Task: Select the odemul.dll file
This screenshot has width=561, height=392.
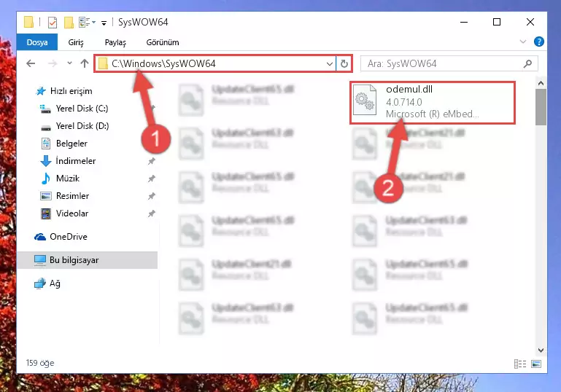Action: coord(433,102)
